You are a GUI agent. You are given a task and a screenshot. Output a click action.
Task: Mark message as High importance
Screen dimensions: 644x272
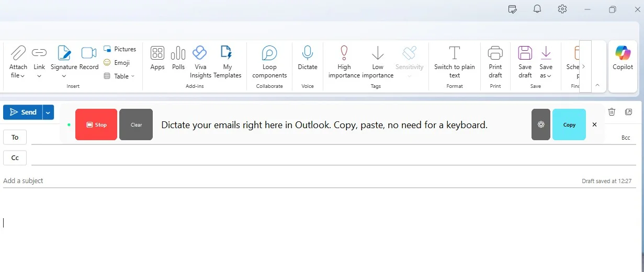pos(344,62)
